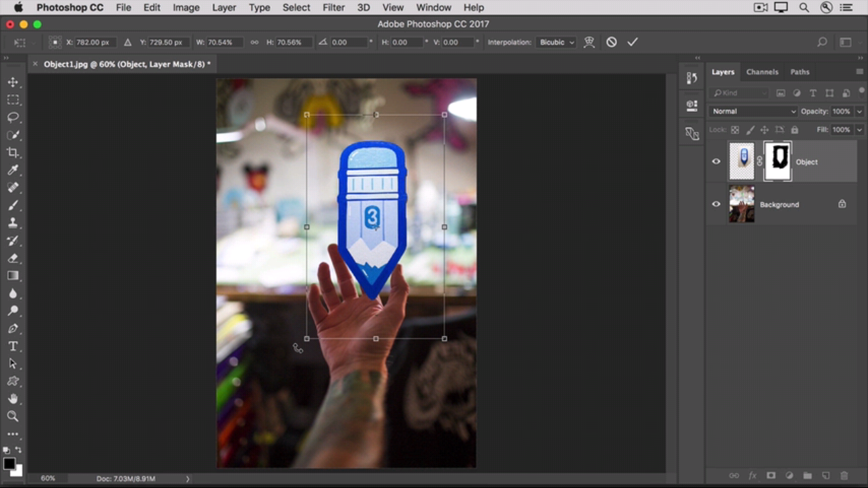Select the Horizontal Type tool
Screen dimensions: 868x488
coord(13,346)
